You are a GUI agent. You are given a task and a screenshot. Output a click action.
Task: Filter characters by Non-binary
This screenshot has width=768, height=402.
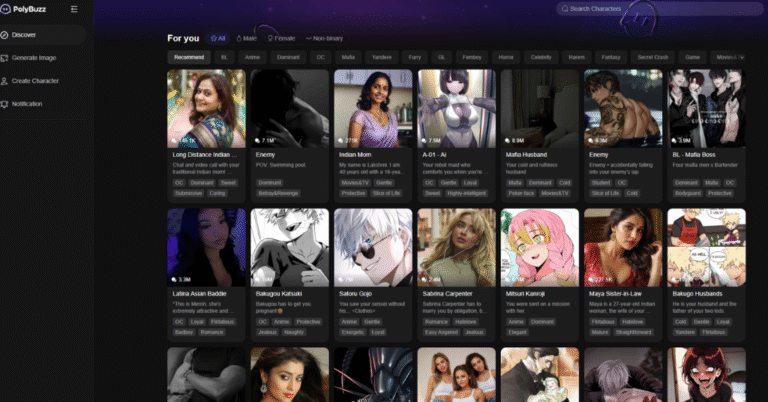tap(324, 38)
